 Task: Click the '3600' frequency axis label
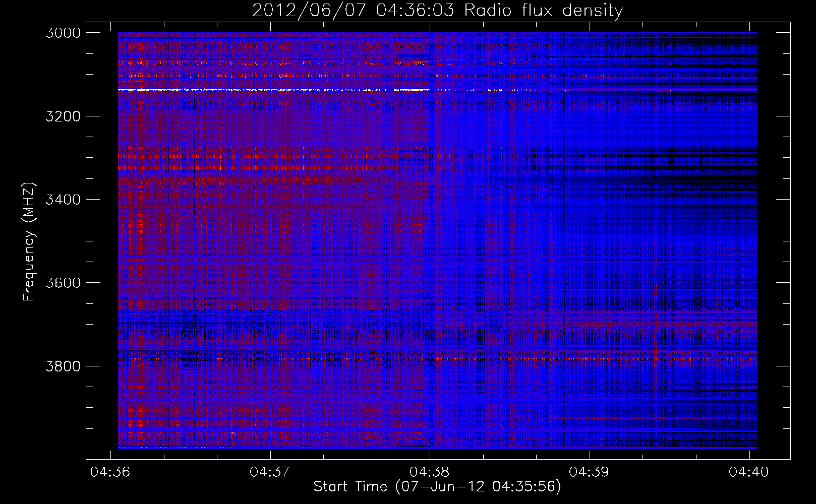pos(63,282)
